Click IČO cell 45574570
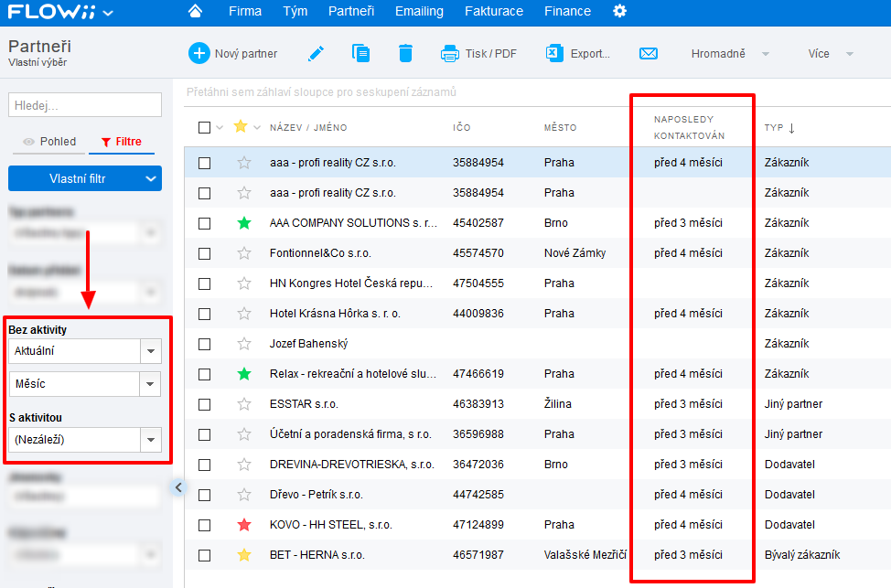Viewport: 891px width, 588px height. [478, 252]
